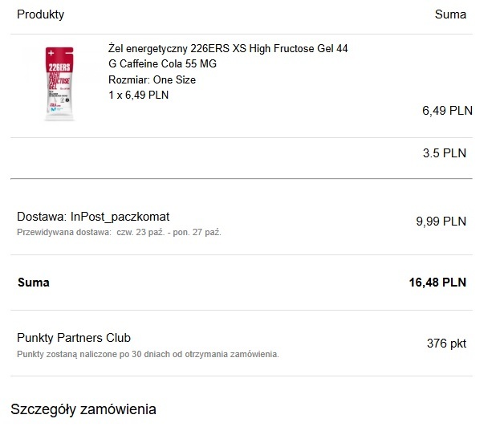The width and height of the screenshot is (504, 431).
Task: Click the note about points after 30 days
Action: click(x=148, y=354)
